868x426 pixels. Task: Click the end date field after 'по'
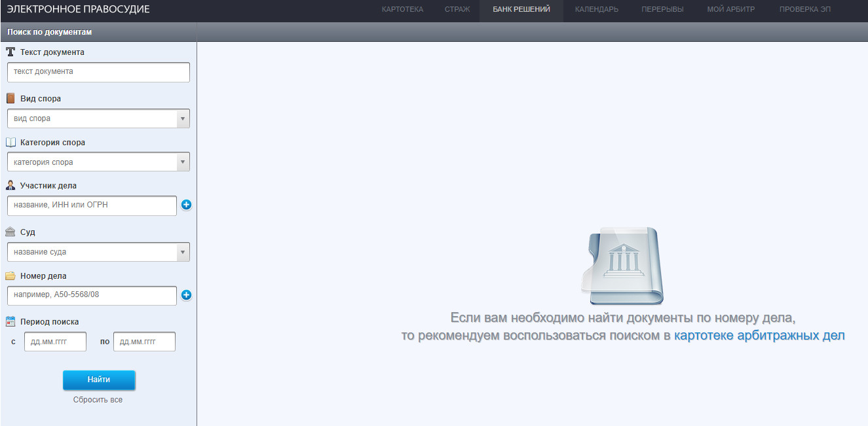click(x=144, y=342)
